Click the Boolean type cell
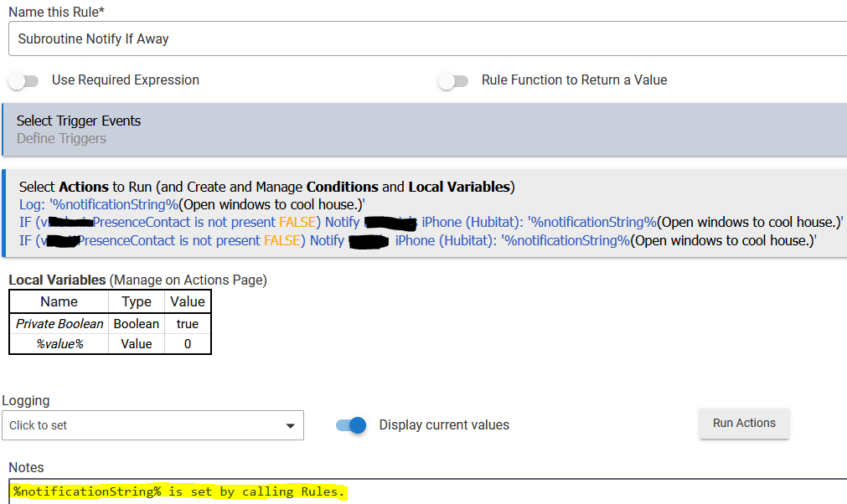 137,324
